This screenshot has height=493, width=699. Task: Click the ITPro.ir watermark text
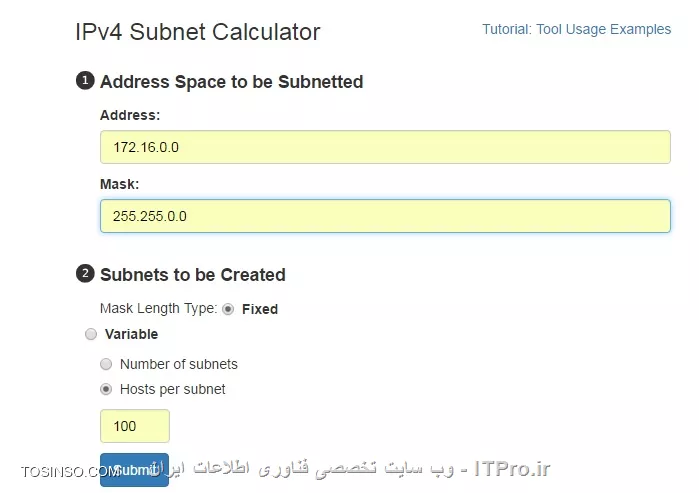pos(512,468)
